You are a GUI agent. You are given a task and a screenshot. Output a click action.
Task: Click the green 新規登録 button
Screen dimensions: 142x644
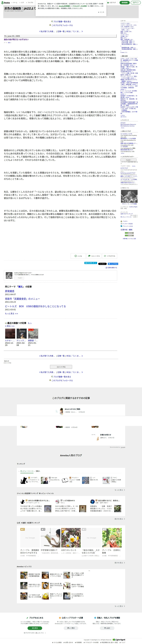125,3
